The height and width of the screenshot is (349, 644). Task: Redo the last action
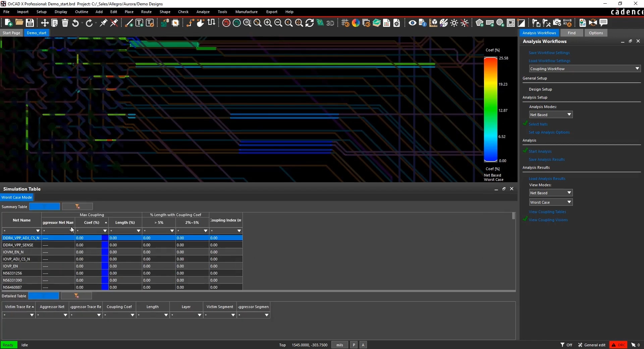(89, 23)
